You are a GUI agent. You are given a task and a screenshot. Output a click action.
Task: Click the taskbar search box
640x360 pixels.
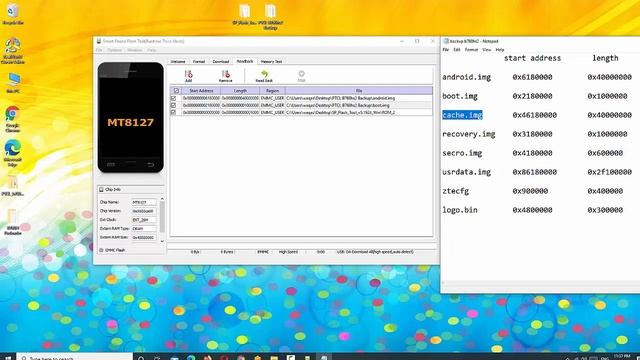click(x=75, y=357)
